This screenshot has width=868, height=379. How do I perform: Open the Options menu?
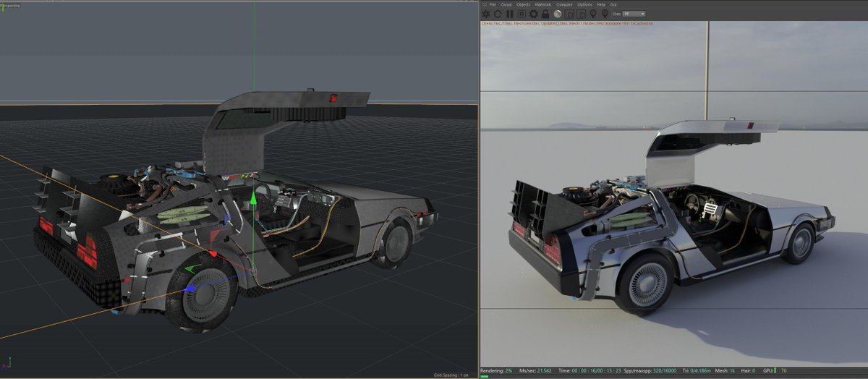pos(584,4)
